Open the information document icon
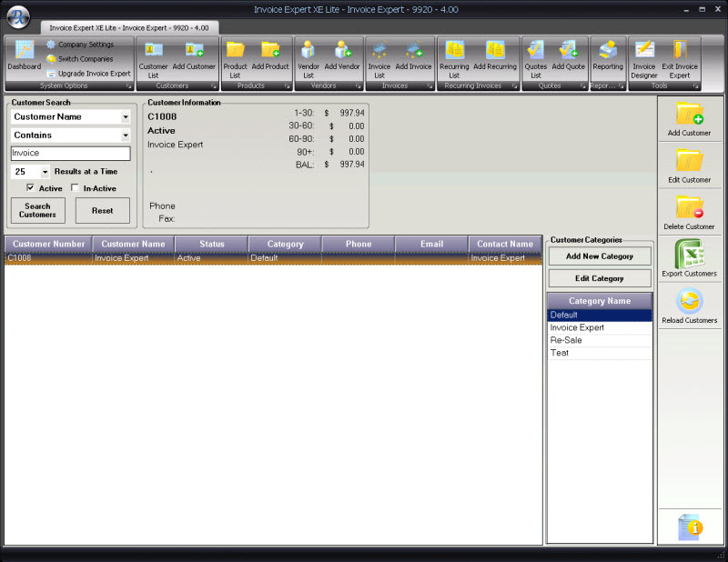This screenshot has width=728, height=562. point(690,527)
